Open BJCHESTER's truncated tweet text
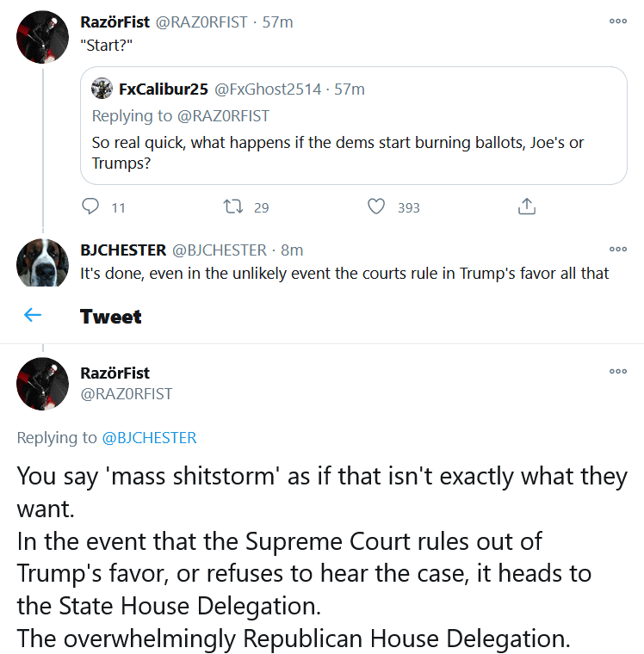Viewport: 644px width, 654px height. click(344, 274)
